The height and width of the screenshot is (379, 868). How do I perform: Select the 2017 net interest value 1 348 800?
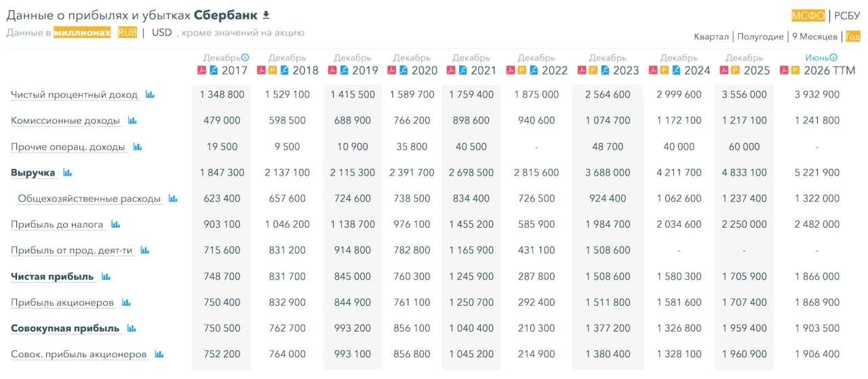[x=222, y=95]
